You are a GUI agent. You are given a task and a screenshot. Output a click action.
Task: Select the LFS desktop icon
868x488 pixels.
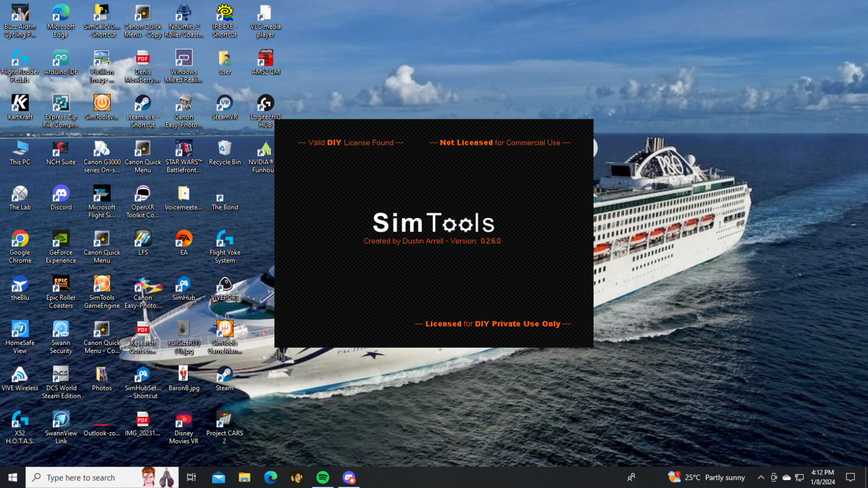[143, 242]
